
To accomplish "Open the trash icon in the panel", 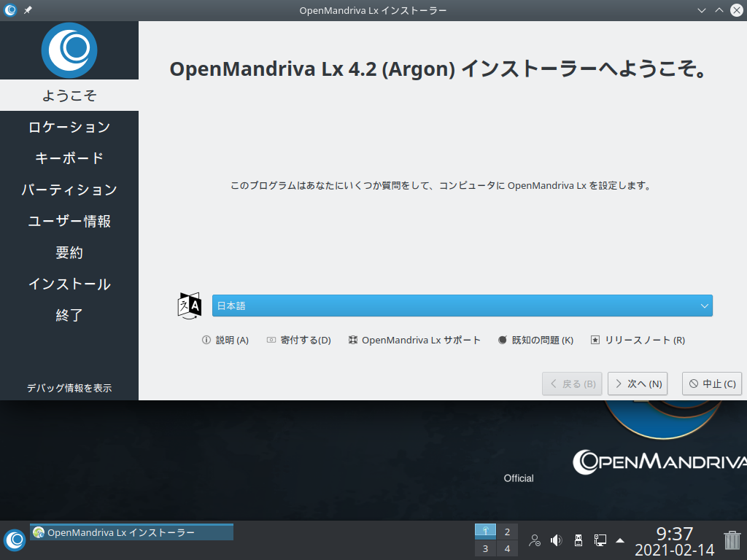I will [x=732, y=540].
